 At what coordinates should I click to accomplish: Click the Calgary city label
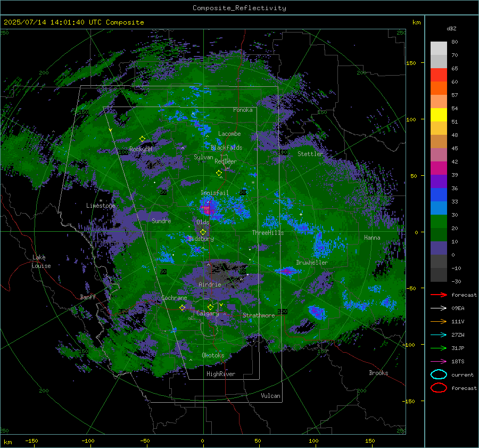pyautogui.click(x=208, y=313)
